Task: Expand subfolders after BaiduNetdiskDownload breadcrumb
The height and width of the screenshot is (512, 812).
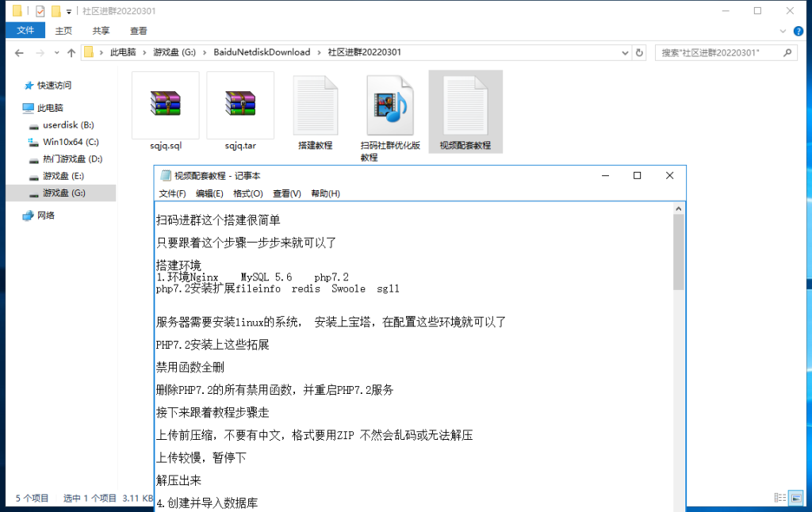Action: pyautogui.click(x=319, y=52)
